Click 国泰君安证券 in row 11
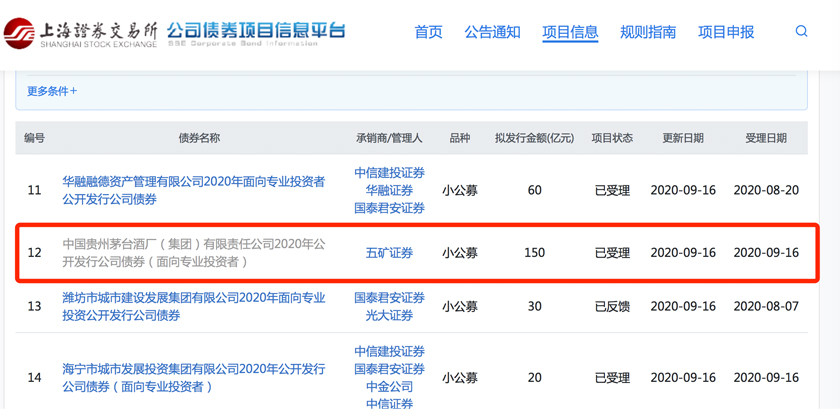 tap(389, 208)
